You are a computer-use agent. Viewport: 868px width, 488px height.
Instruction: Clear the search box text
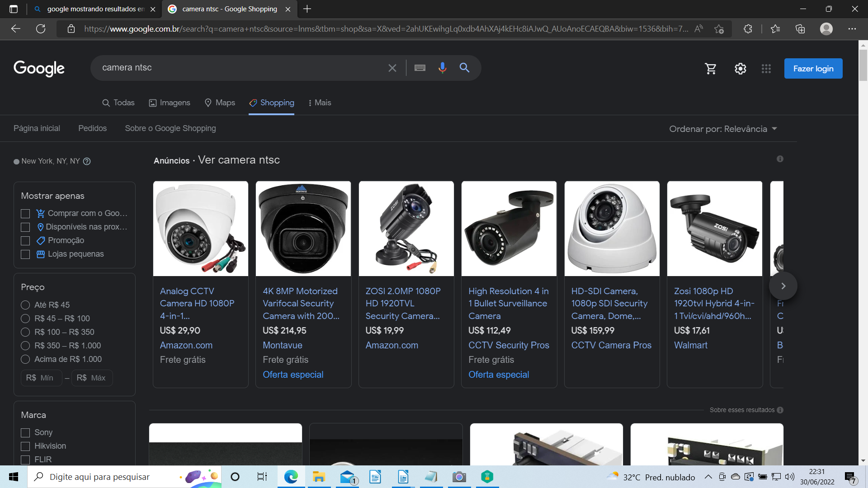[392, 68]
